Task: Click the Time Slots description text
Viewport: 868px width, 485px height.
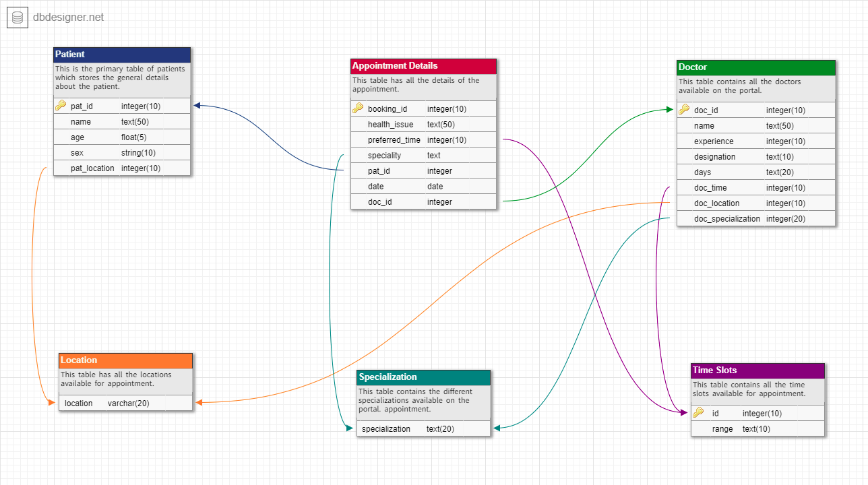Action: coord(749,389)
